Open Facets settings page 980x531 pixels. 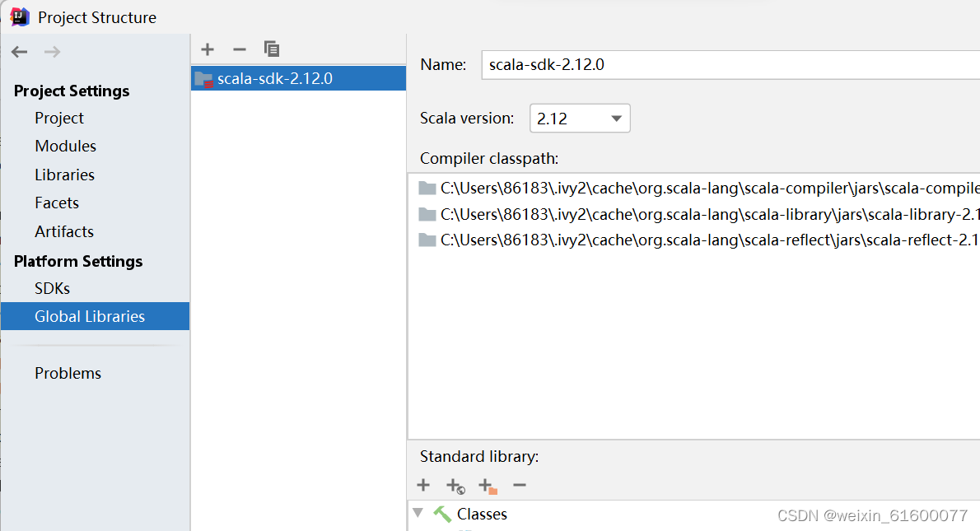tap(57, 203)
